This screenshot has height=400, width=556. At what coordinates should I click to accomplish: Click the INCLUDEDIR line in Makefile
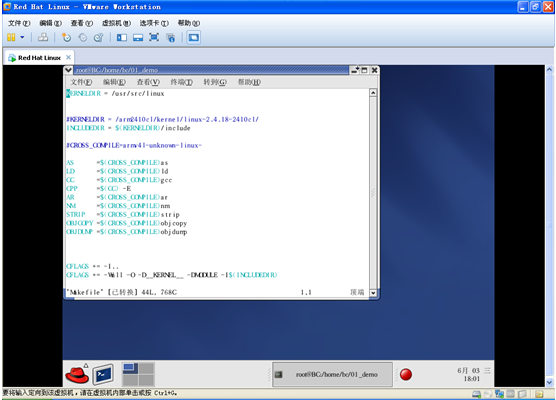[128, 128]
